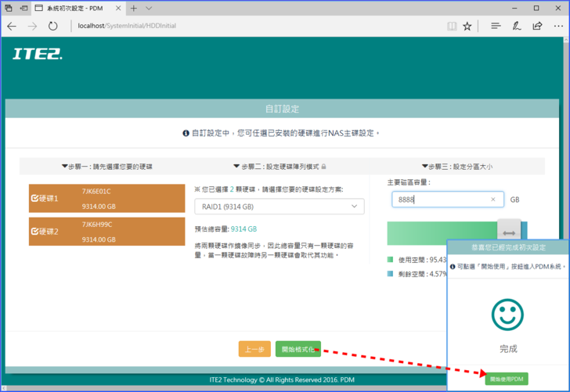Collapse 步驟三 partition size section
Screen dimensions: 570x392
[x=456, y=167]
